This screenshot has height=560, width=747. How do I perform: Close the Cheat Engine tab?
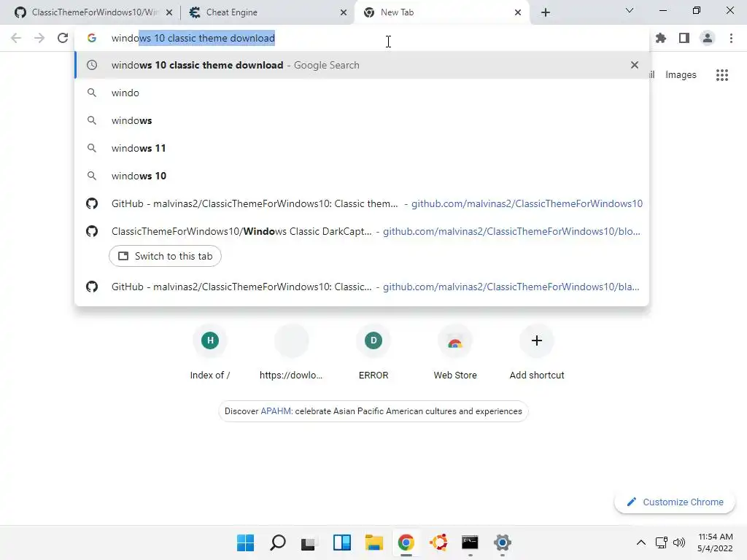344,12
